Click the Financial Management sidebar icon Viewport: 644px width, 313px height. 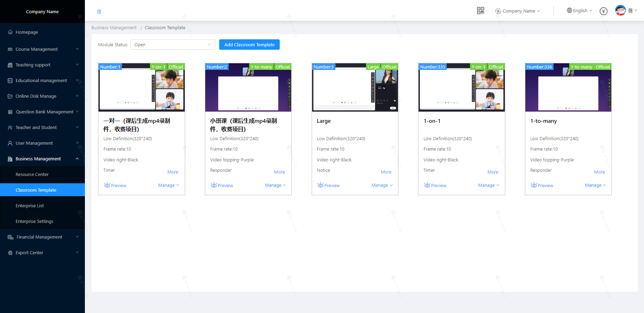pos(10,237)
